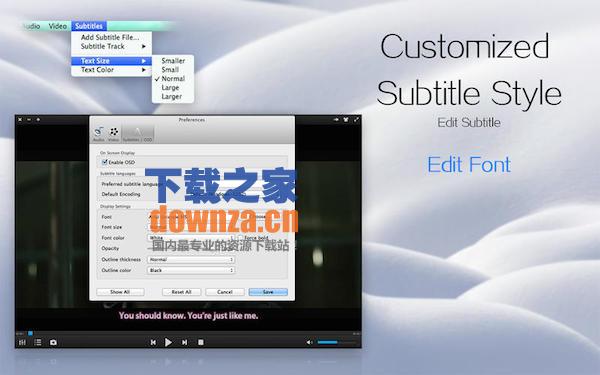
Task: Open the playlist icon in player bar
Action: point(38,342)
